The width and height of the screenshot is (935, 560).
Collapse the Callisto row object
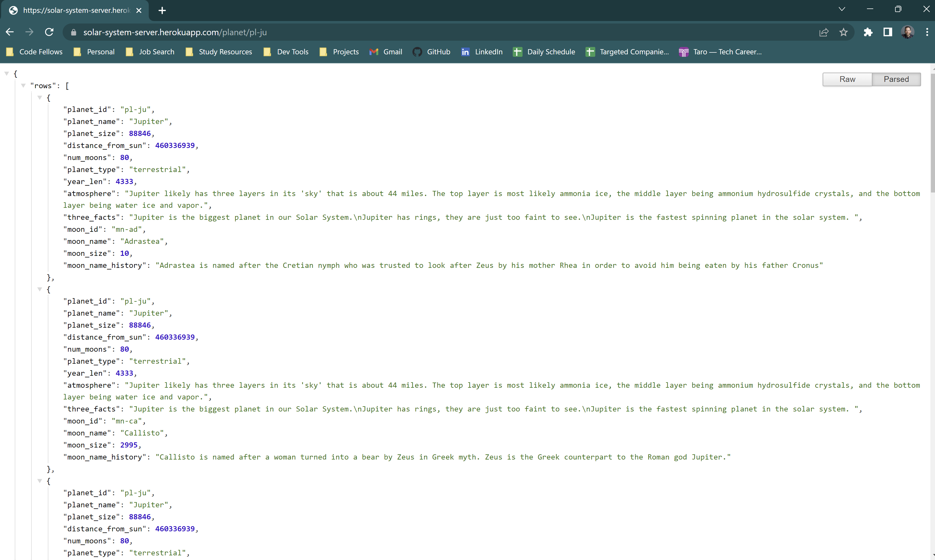click(x=40, y=289)
